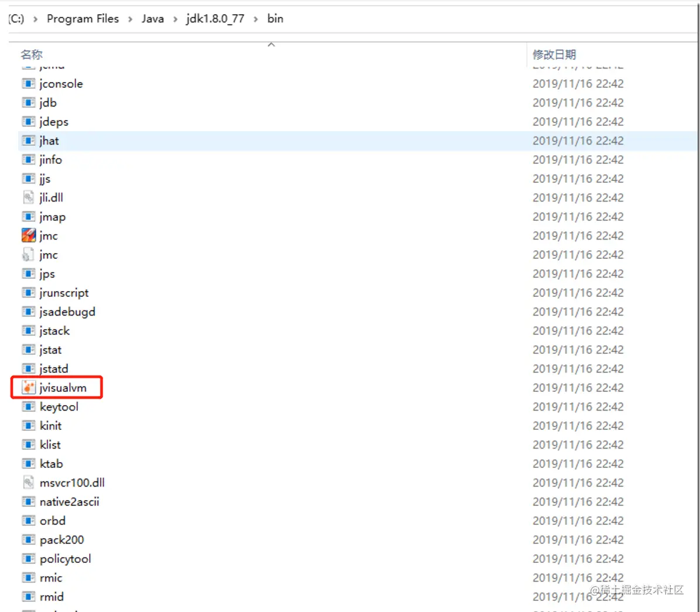Click the klist executable icon
Viewport: 700px width, 612px height.
pyautogui.click(x=28, y=445)
